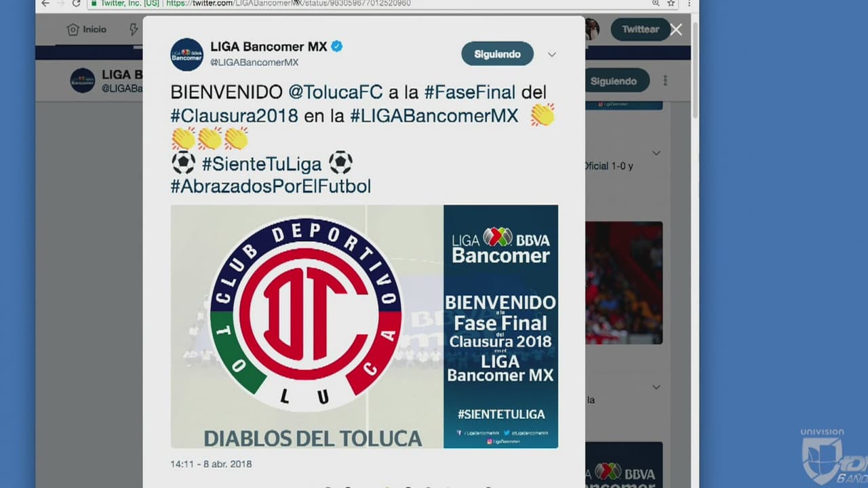Reload the page with refresh icon
Image resolution: width=868 pixels, height=488 pixels.
[x=77, y=3]
